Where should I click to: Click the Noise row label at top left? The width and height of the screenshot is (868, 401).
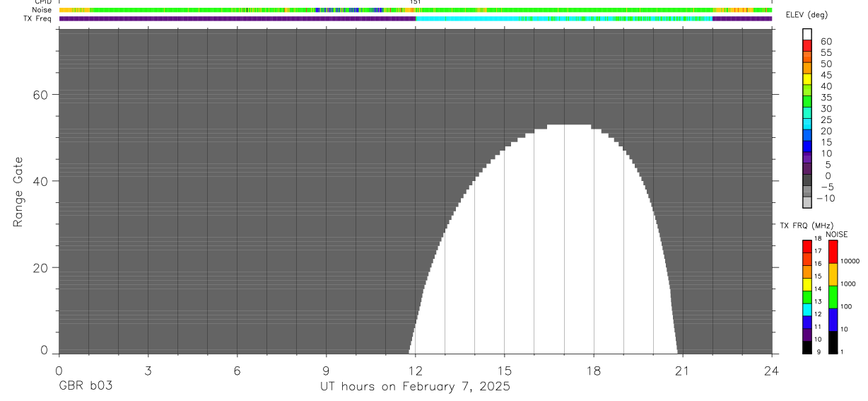click(42, 10)
